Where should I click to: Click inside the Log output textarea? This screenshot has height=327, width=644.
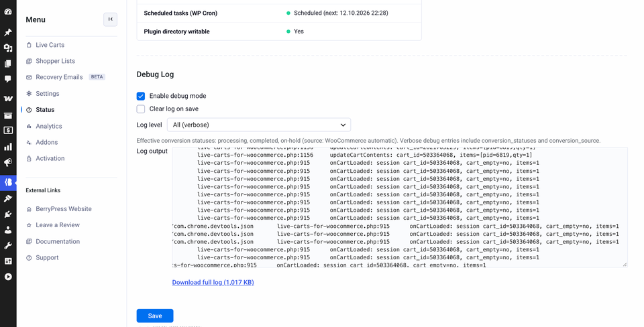[400, 207]
